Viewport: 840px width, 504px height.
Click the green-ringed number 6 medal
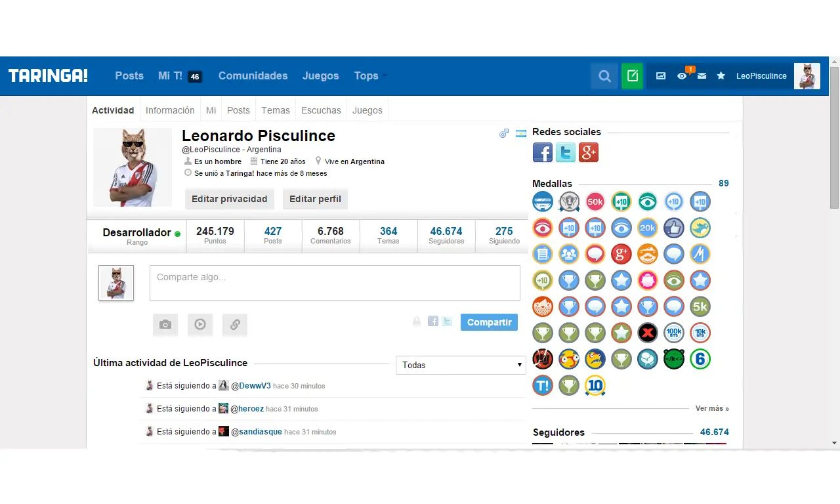pyautogui.click(x=700, y=359)
